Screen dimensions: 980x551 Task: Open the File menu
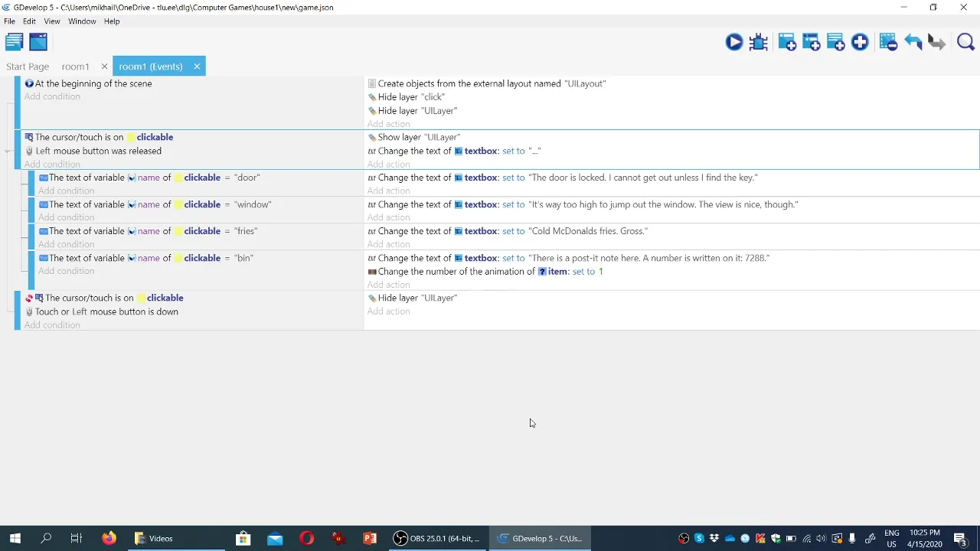[9, 21]
